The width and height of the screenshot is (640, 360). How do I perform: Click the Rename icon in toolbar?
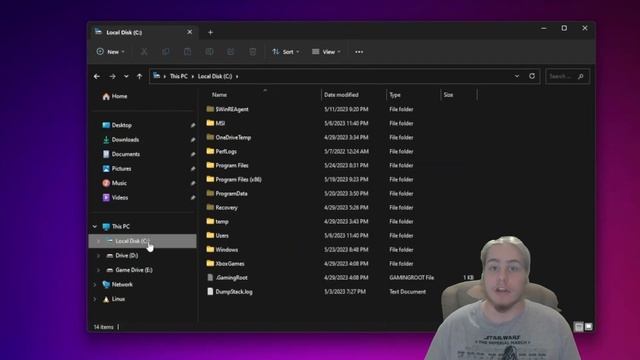(x=209, y=52)
